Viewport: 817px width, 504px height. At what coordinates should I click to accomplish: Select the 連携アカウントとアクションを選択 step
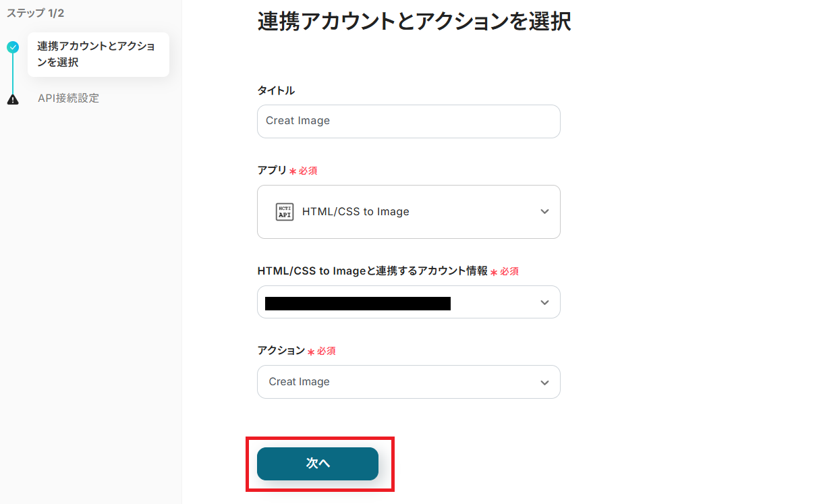tap(98, 55)
